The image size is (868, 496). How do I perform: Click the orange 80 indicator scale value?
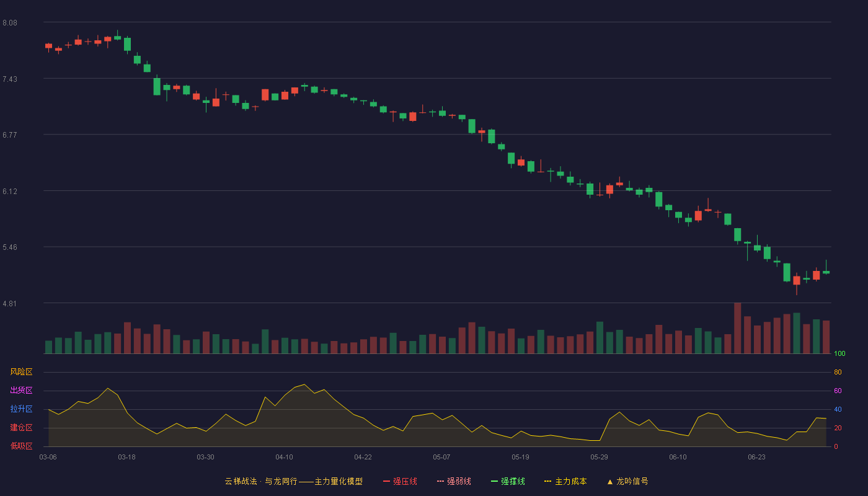pos(838,372)
